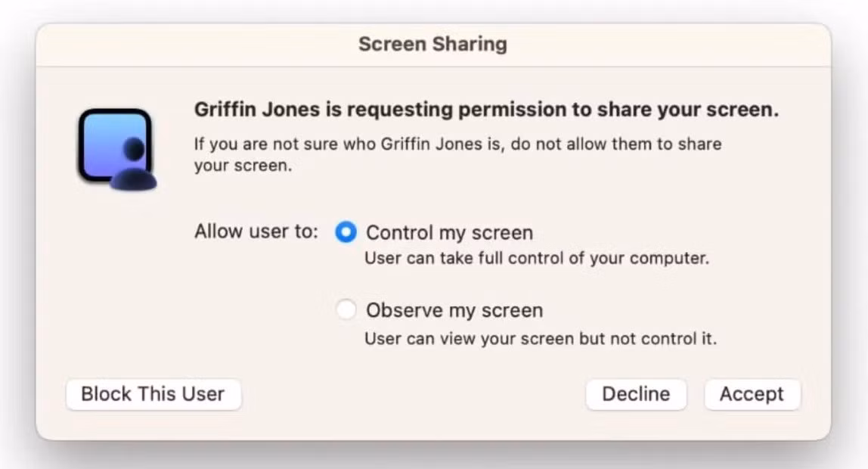Viewport: 868px width, 469px height.
Task: Select the Control my screen radio button
Action: [346, 232]
